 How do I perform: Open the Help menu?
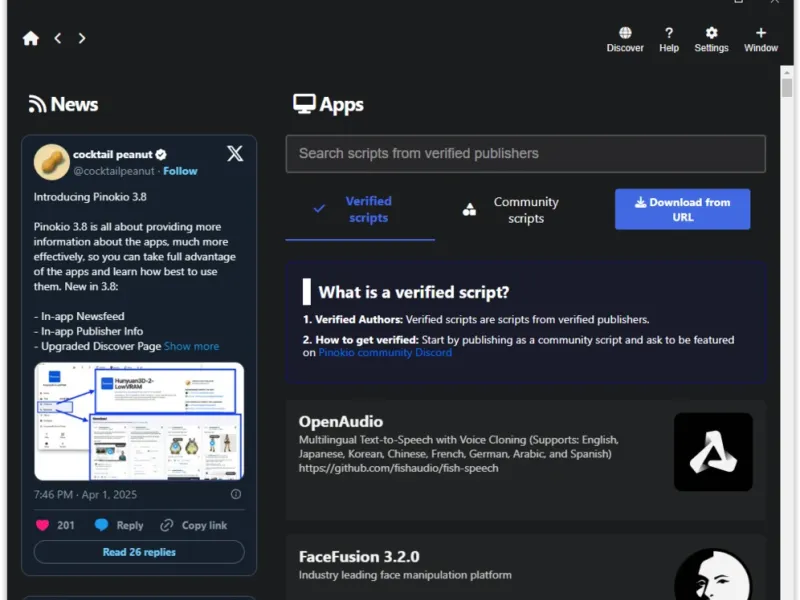pos(668,40)
